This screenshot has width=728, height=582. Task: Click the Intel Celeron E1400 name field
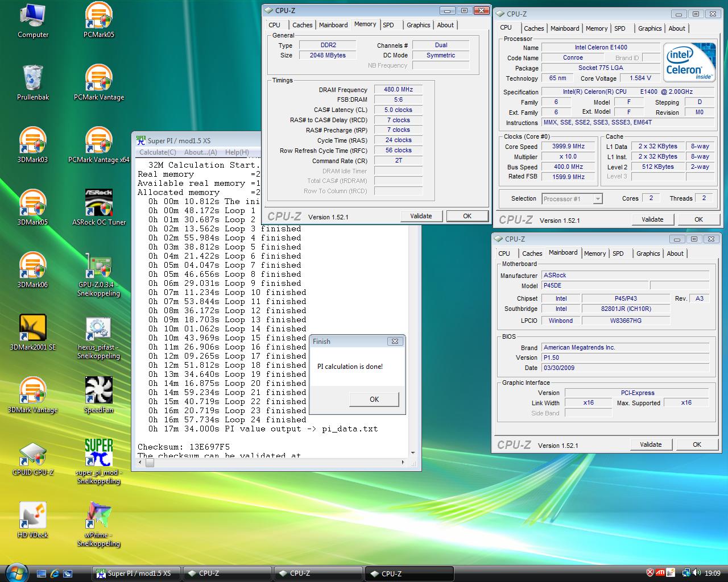(x=601, y=47)
